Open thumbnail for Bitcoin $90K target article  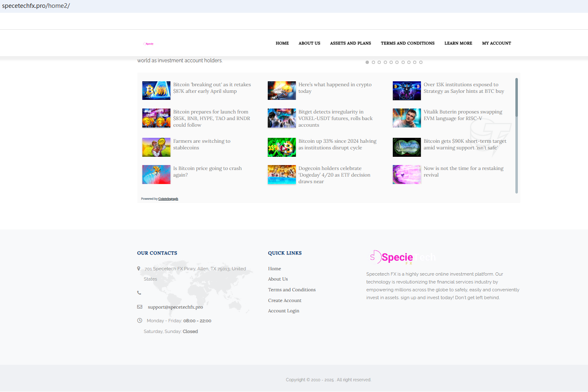tap(407, 147)
